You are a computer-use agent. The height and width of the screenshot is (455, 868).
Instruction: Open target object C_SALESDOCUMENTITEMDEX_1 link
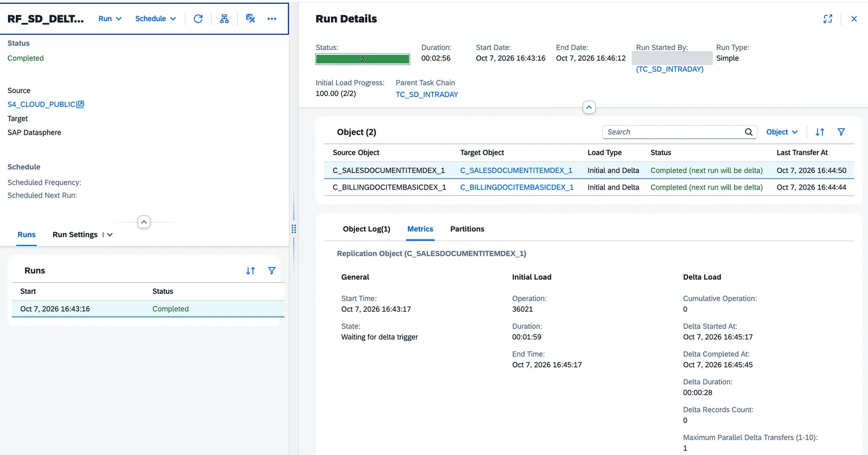[516, 170]
